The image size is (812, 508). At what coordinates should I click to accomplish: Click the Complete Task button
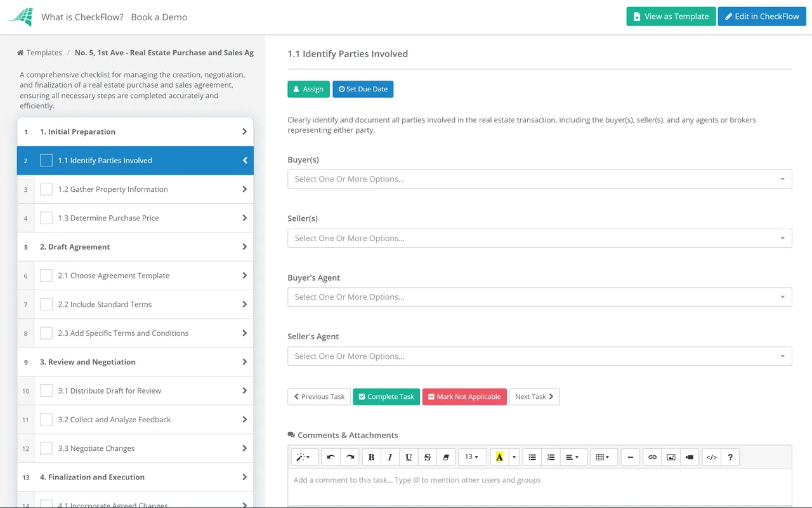tap(386, 397)
